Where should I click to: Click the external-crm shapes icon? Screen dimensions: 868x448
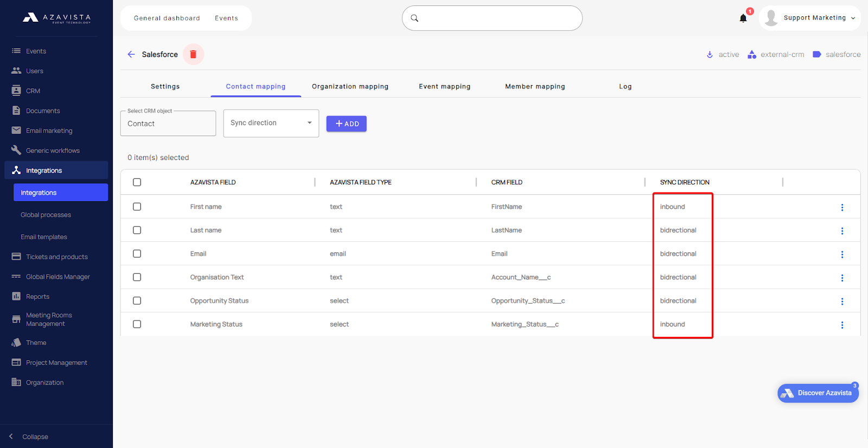[x=752, y=54]
